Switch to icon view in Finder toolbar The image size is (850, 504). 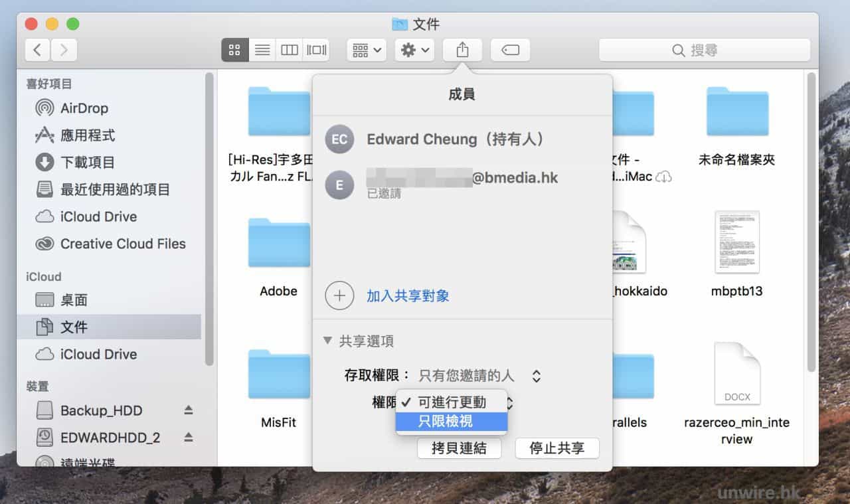pyautogui.click(x=234, y=50)
